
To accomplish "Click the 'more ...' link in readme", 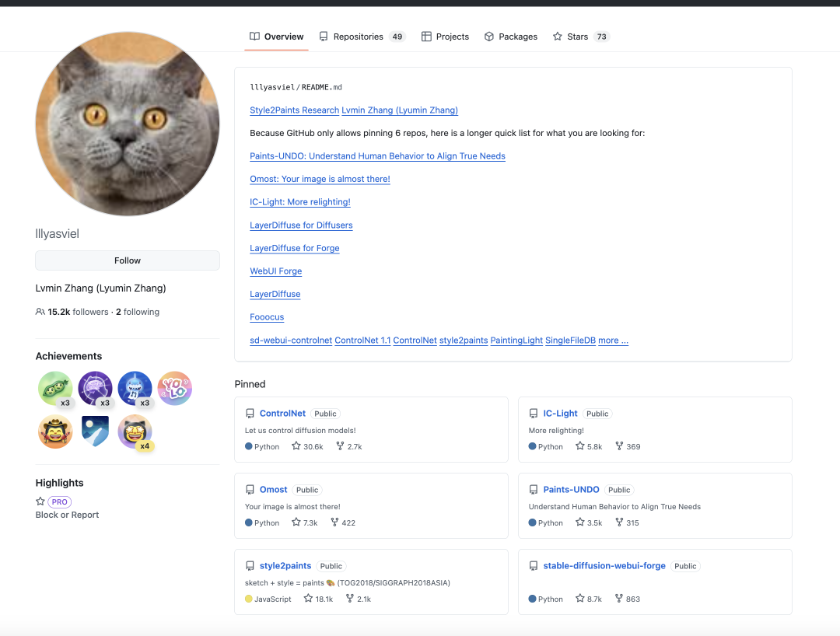I will 614,341.
